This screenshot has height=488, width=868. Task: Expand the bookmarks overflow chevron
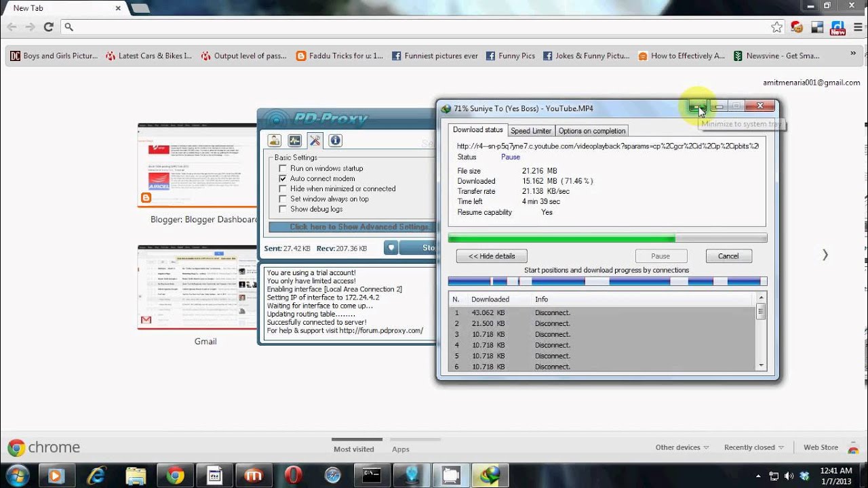coord(853,53)
